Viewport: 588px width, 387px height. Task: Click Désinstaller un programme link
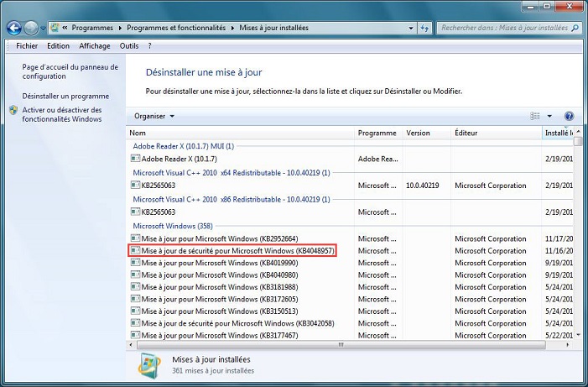(65, 96)
